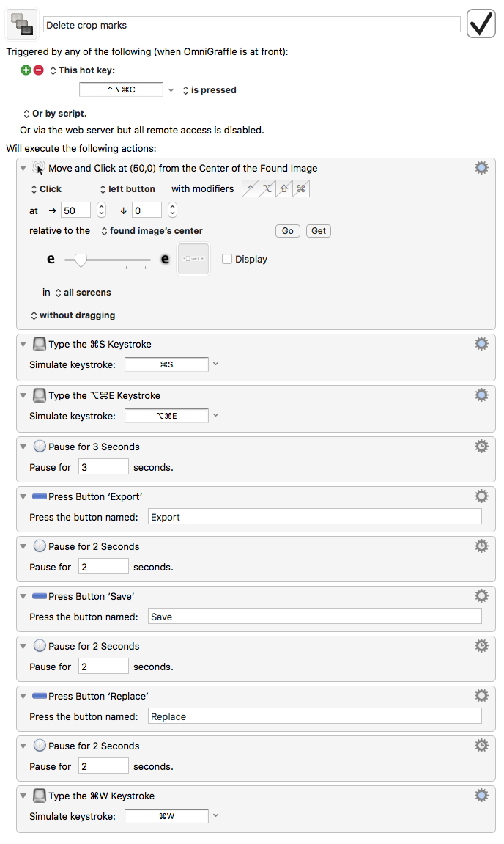Open gear menu of Pause for 3 Seconds
The height and width of the screenshot is (844, 504).
pos(481,447)
